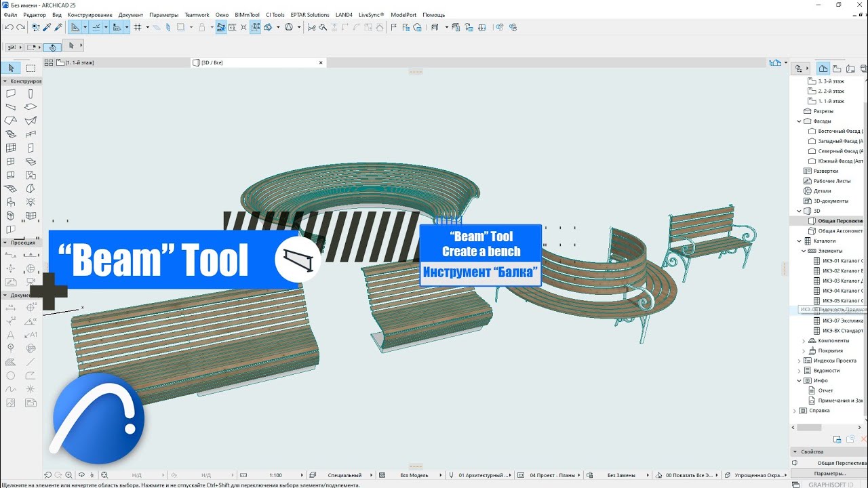Select the Arrow selection tool
868x488 pixels.
point(11,68)
